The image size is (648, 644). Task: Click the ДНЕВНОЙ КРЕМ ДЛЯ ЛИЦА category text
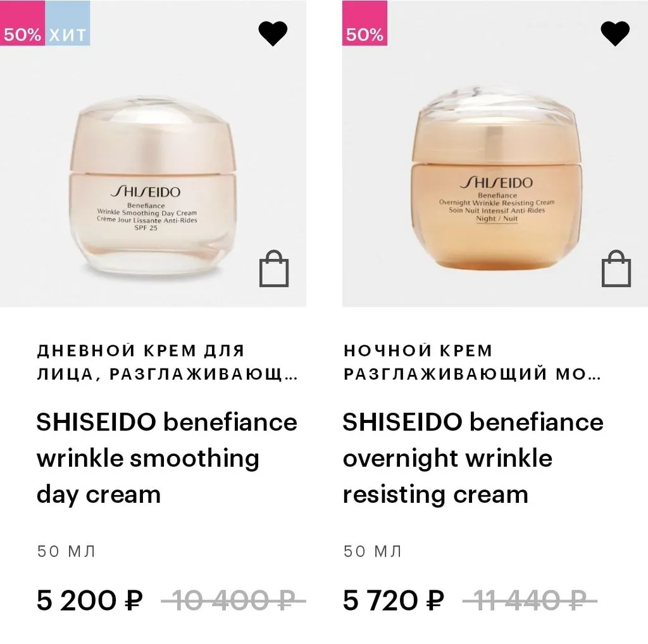[167, 362]
